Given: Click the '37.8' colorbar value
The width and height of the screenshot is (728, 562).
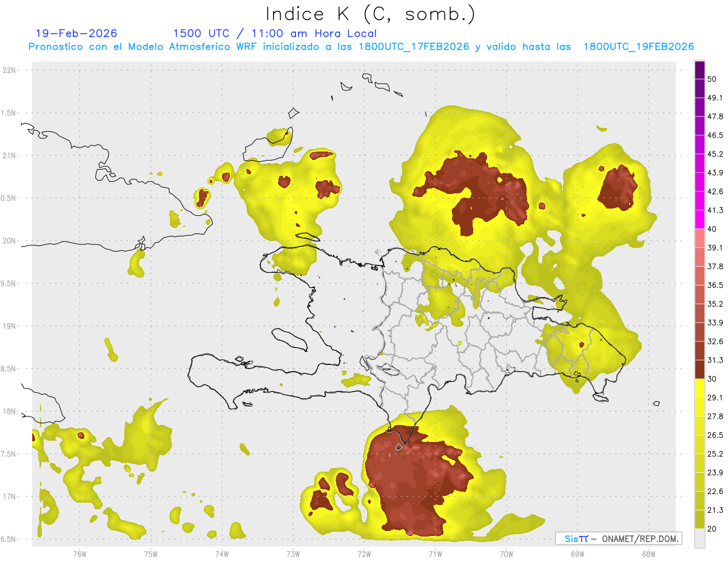Looking at the screenshot, I should point(716,266).
